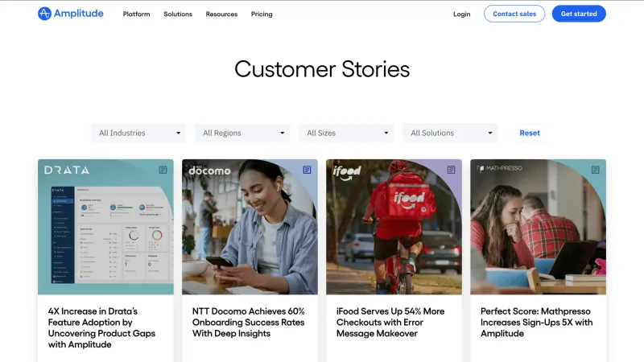Click the Amplitude logo

[x=71, y=14]
